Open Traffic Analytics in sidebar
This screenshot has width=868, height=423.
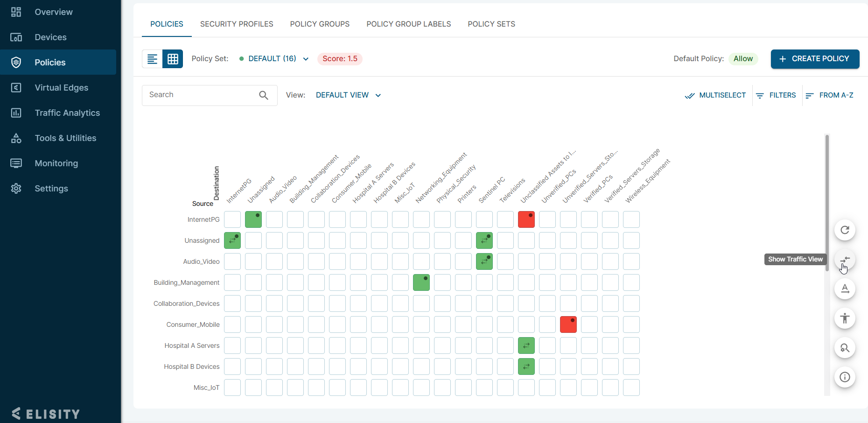[x=67, y=113]
